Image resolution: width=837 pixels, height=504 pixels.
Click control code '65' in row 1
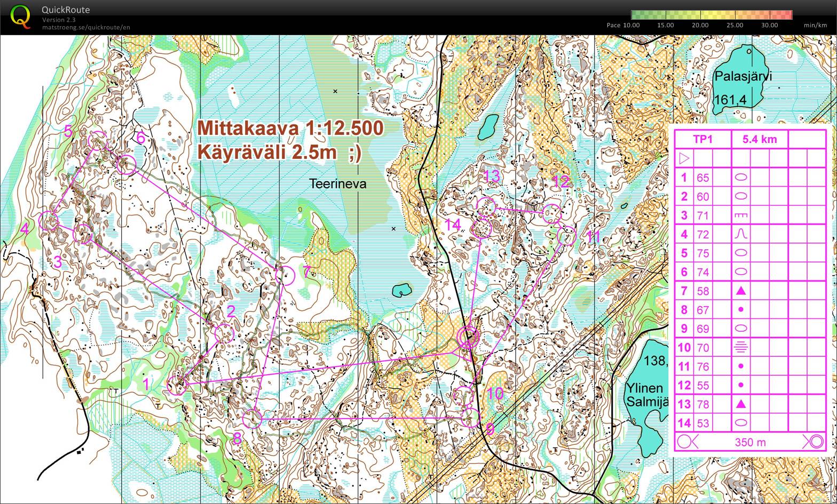703,178
